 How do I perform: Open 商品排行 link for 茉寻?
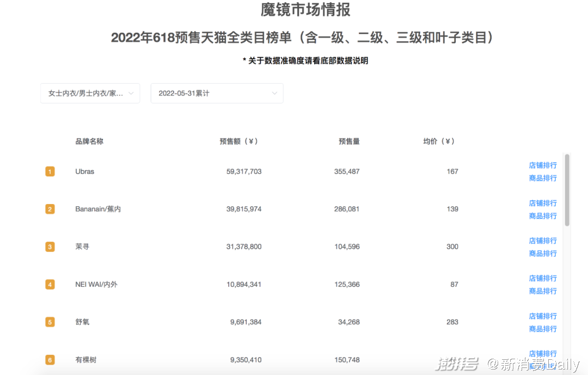[x=543, y=254]
